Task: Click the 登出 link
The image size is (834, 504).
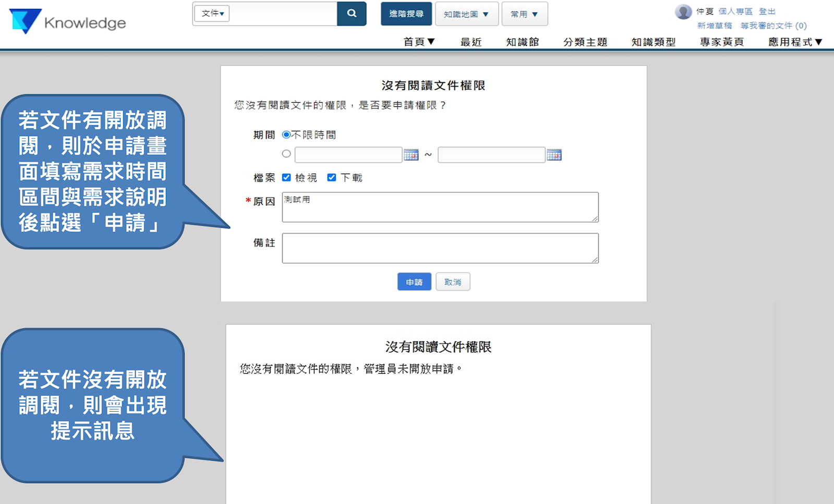Action: pyautogui.click(x=767, y=11)
